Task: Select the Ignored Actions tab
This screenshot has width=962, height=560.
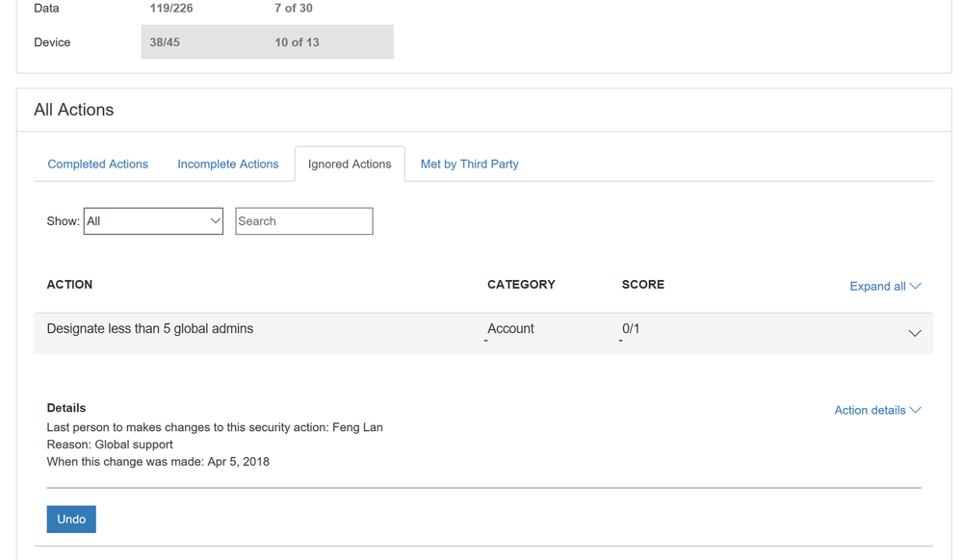Action: (x=350, y=164)
